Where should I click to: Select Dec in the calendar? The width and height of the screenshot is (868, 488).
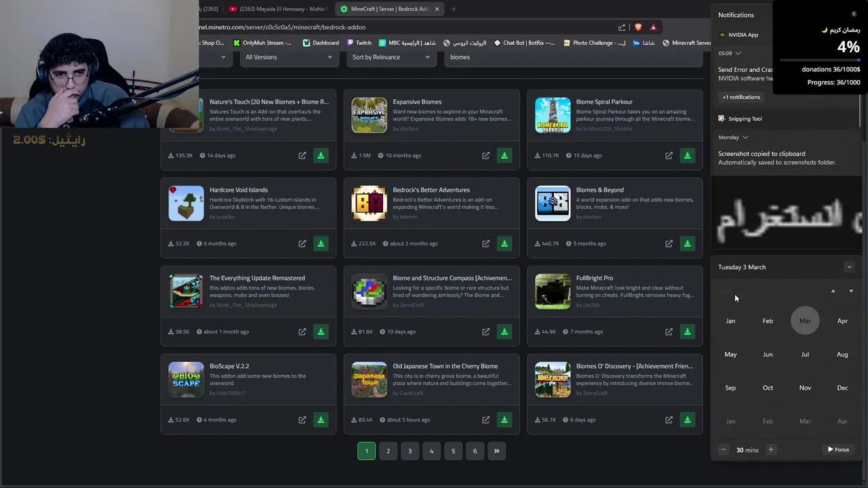842,388
